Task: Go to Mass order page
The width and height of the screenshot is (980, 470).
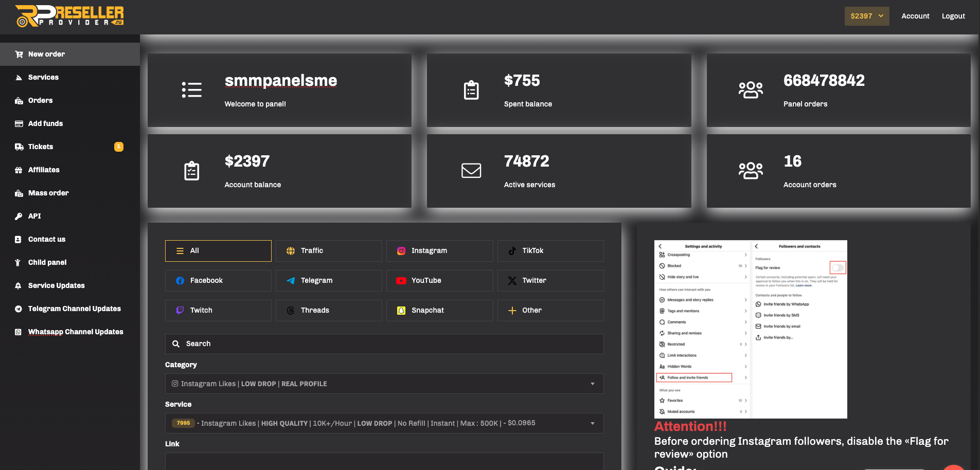Action: (48, 193)
